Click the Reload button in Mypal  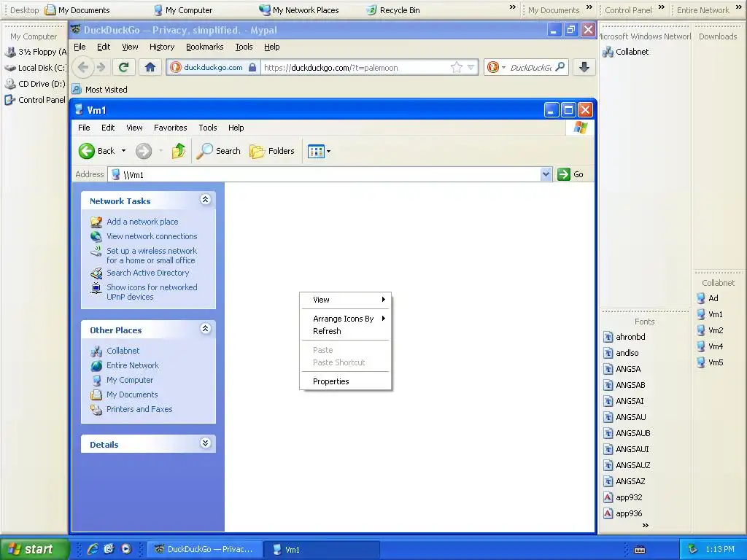[x=123, y=68]
